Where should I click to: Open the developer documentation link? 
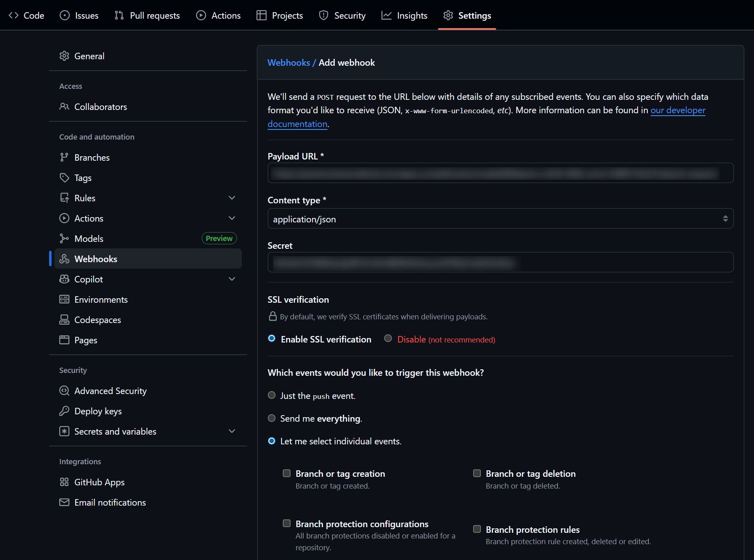(x=678, y=110)
